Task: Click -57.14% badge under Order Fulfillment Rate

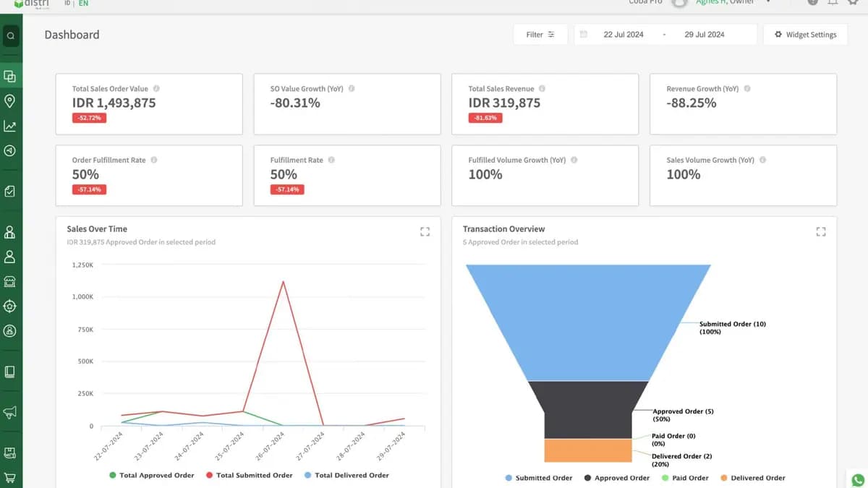Action: (89, 189)
